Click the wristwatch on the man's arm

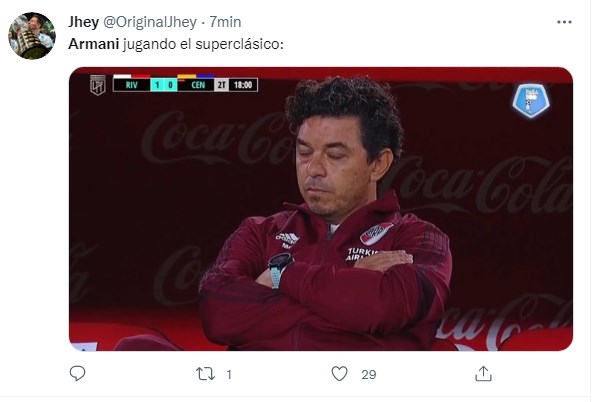(280, 267)
